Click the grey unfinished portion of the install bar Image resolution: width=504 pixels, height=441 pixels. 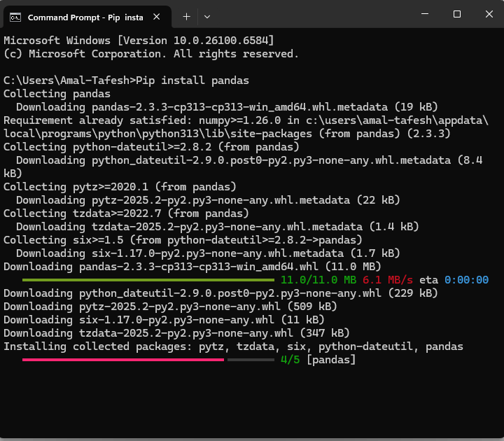(250, 360)
